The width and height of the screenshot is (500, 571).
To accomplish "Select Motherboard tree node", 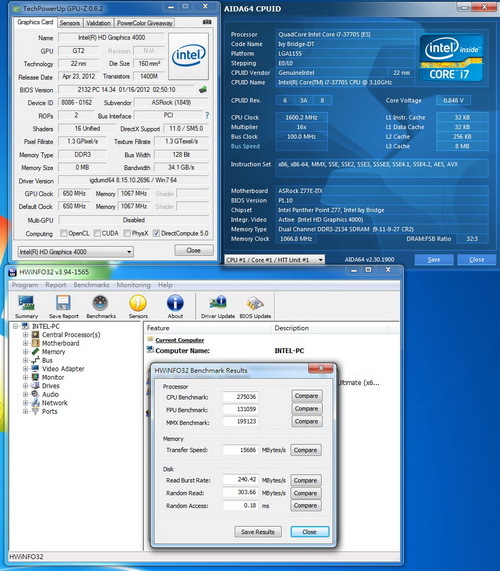I will click(60, 343).
